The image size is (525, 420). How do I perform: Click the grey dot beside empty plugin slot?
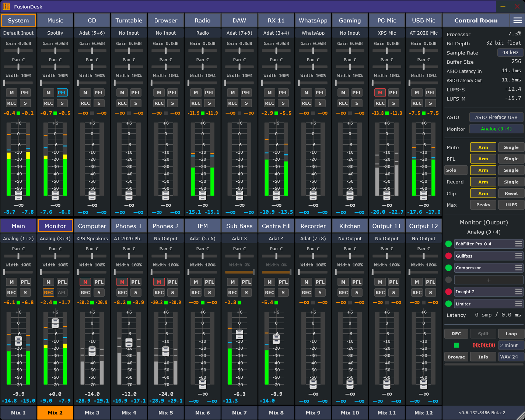[x=448, y=280]
